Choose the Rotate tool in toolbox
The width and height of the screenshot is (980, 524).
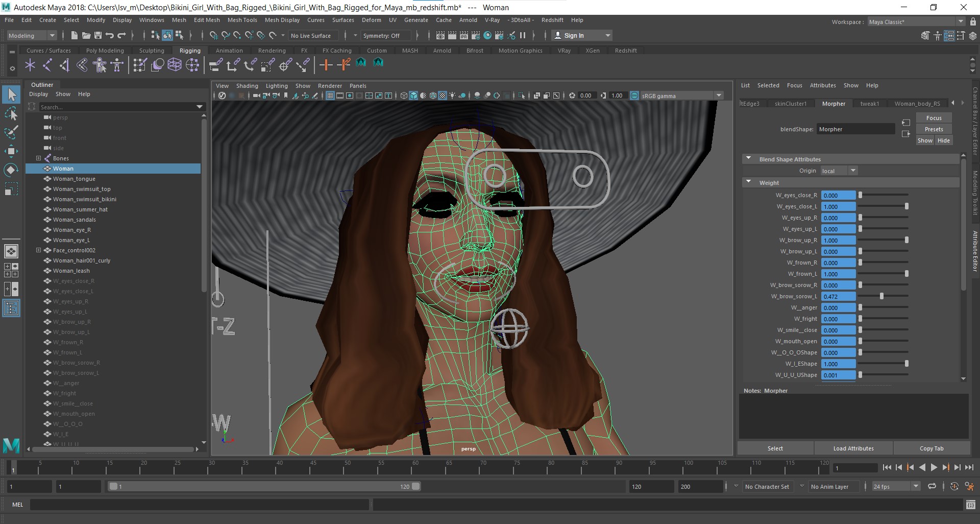pos(11,170)
